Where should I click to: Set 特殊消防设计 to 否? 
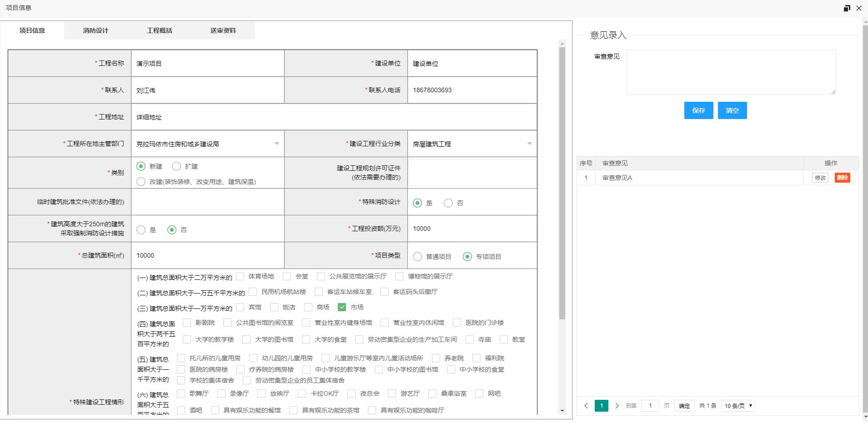click(448, 203)
